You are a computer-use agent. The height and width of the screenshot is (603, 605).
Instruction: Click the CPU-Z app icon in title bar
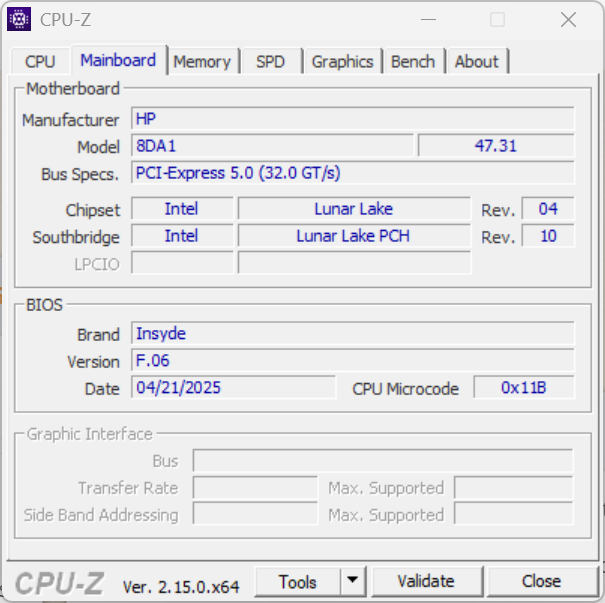19,19
